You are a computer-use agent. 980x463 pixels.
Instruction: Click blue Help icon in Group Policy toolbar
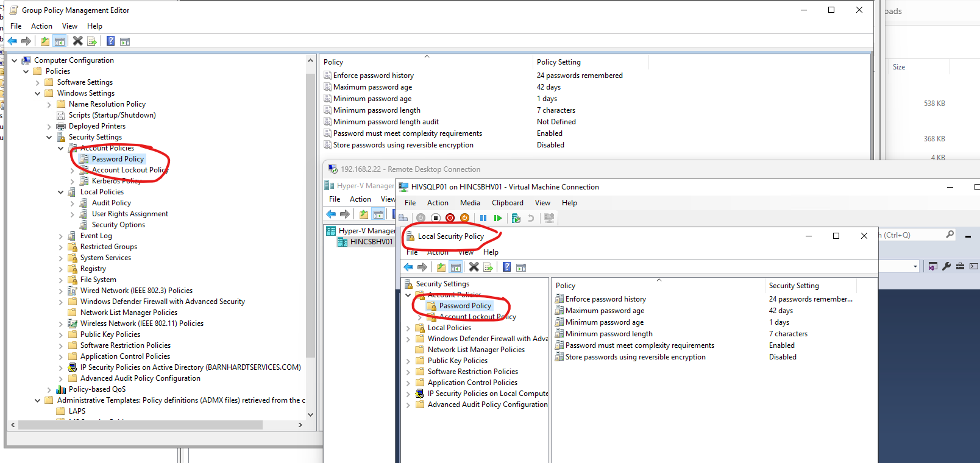pos(110,41)
